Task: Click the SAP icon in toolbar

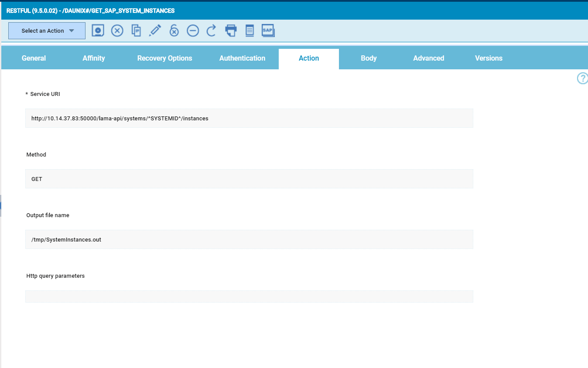Action: 268,31
